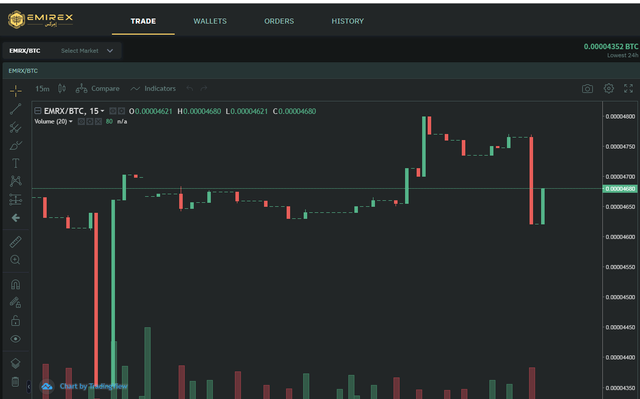Click the left arrow icon in drawing toolbar
The image size is (640, 399).
point(16,218)
